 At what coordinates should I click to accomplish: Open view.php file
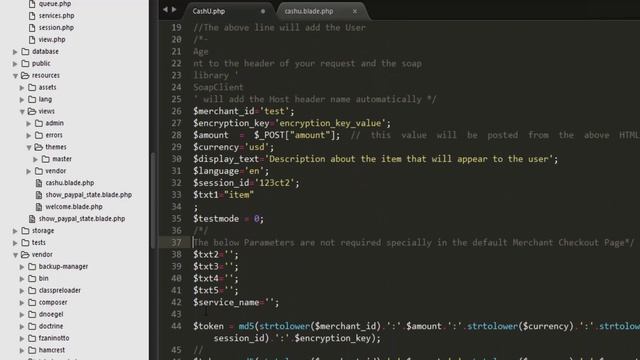[x=52, y=40]
